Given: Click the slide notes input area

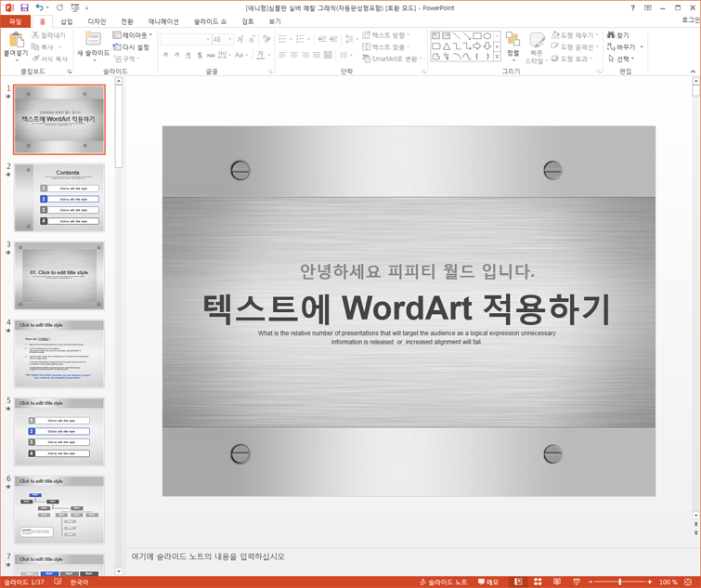Looking at the screenshot, I should [x=408, y=556].
